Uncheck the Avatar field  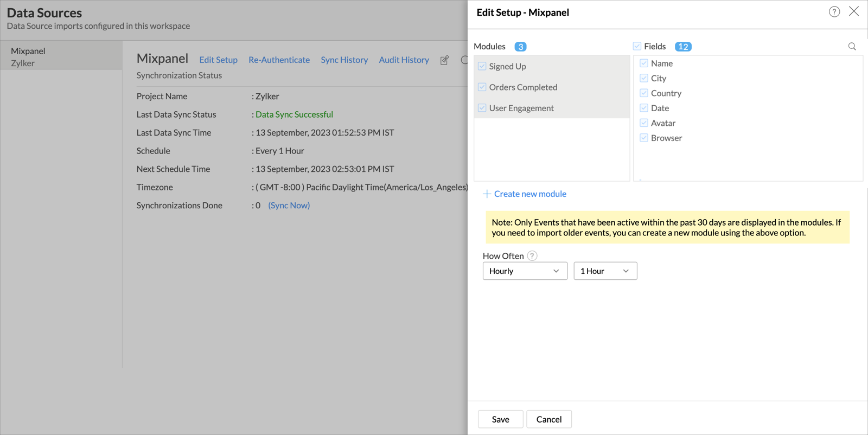644,123
